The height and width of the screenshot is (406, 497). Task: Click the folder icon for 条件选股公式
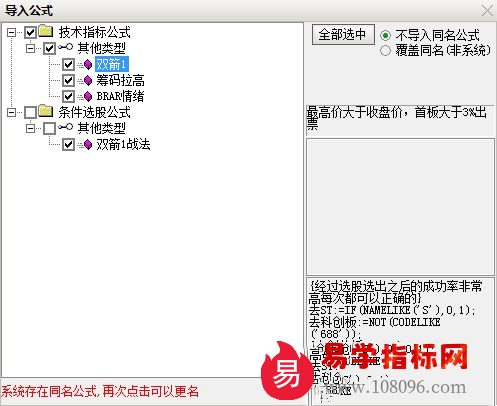point(45,111)
